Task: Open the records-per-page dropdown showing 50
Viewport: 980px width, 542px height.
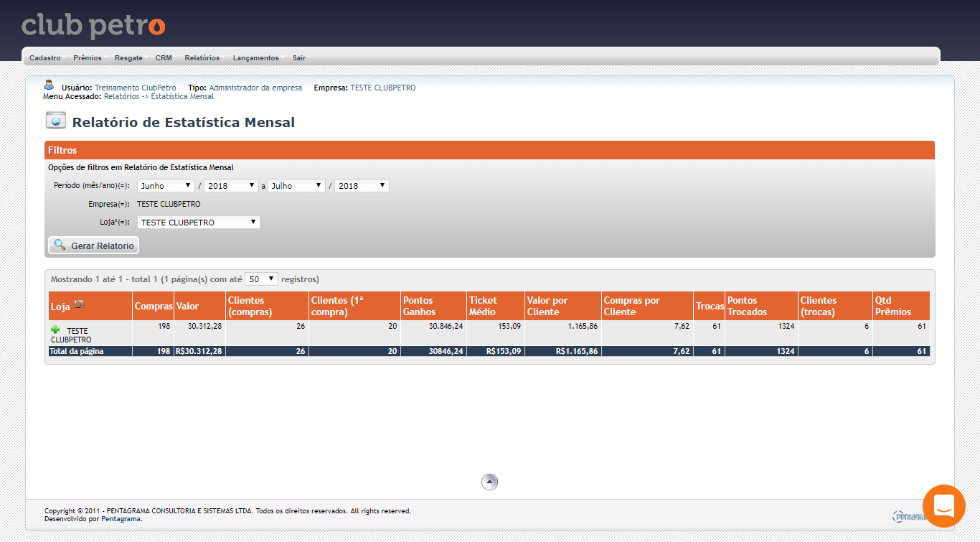Action: tap(261, 279)
